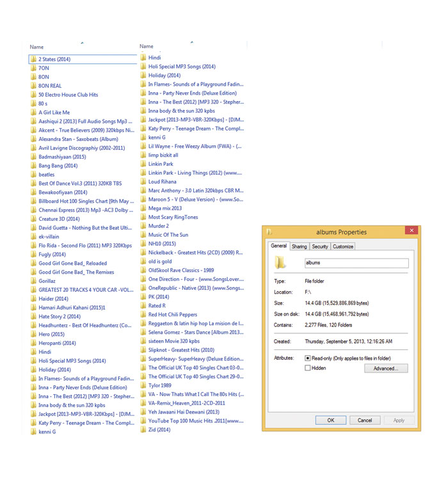
Task: Click the folder icon beside NH10 (2015)
Action: click(143, 244)
